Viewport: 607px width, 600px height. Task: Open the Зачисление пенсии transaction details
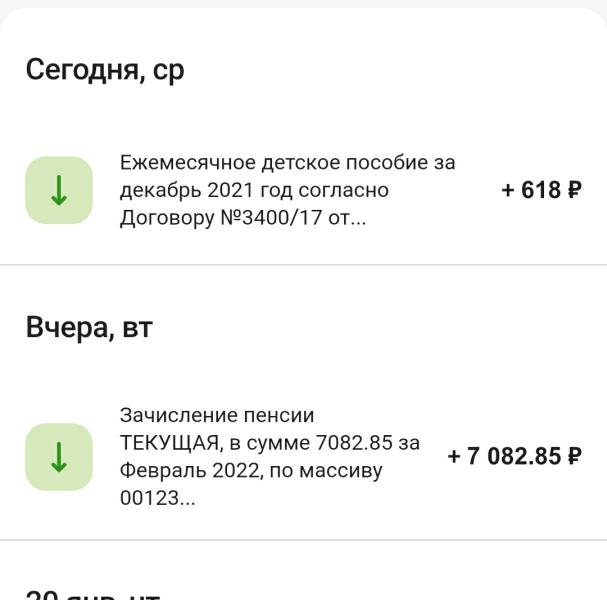point(304,457)
